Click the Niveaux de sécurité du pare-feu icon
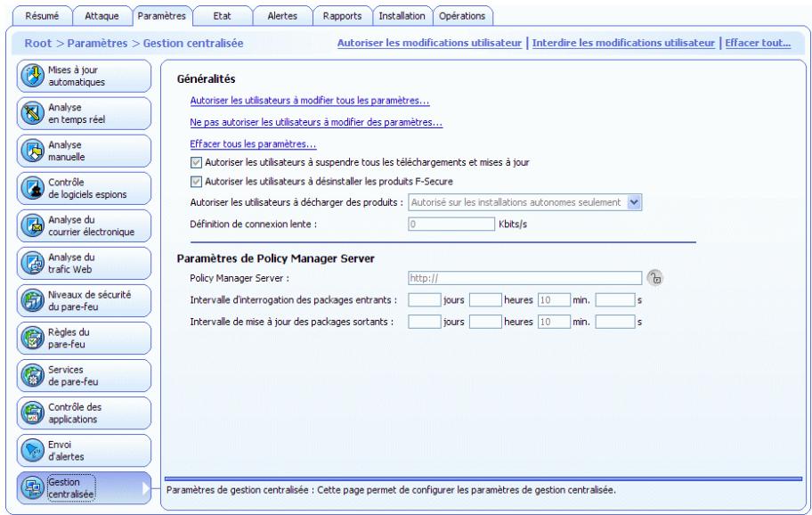 (32, 300)
